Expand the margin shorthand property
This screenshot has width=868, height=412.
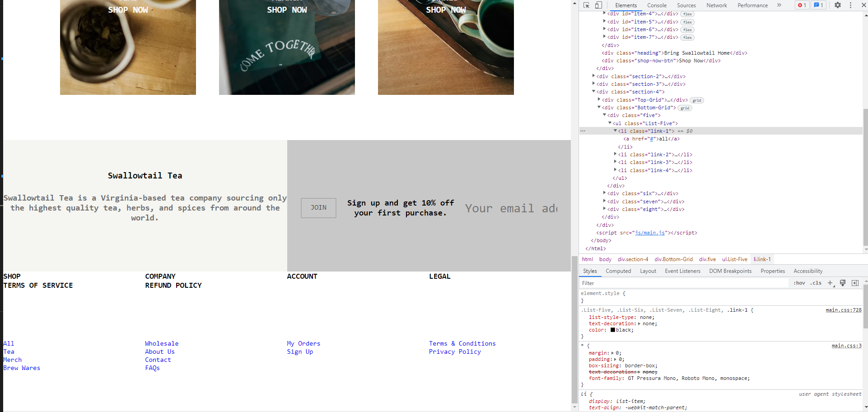613,353
